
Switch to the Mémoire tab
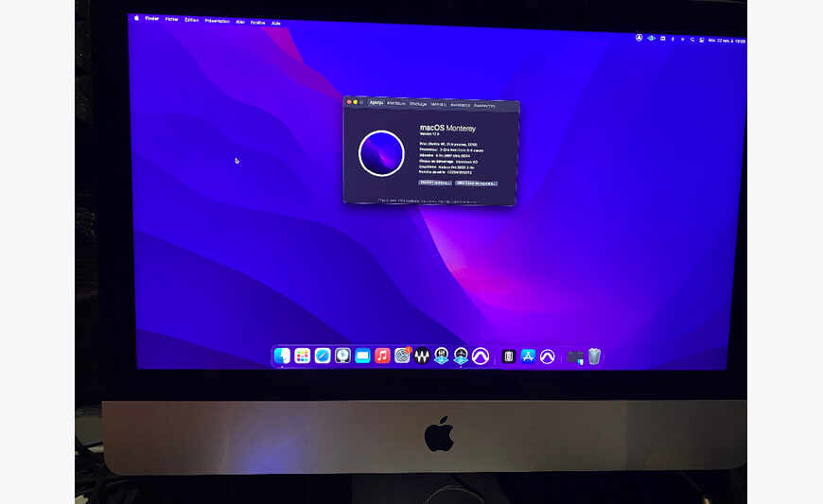[439, 104]
